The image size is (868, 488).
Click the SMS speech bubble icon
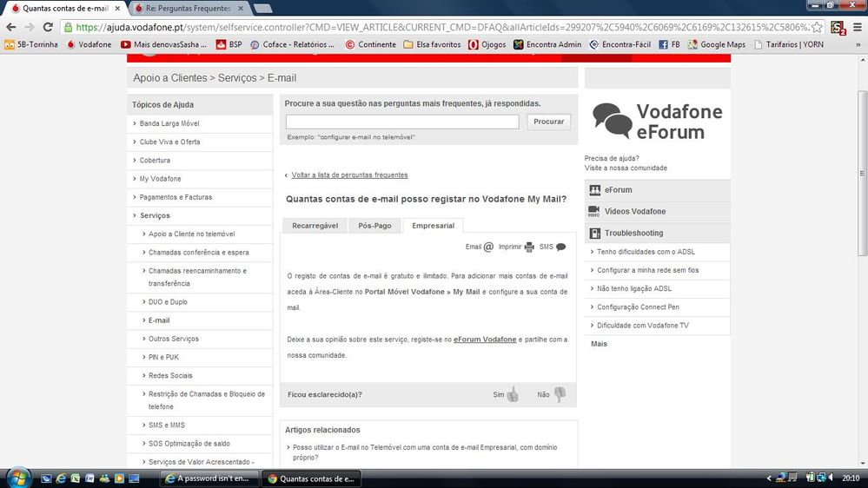[x=560, y=247]
